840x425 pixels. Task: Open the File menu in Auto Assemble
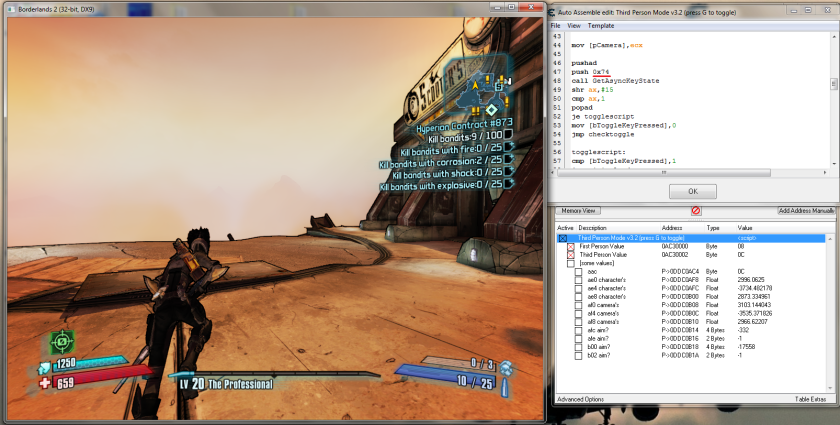click(556, 26)
